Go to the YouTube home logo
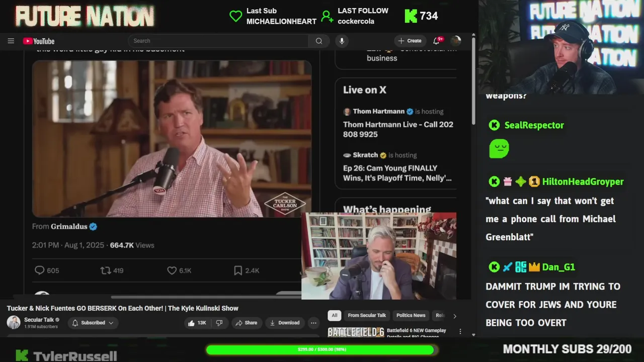Screen dimensions: 644x362 [39, 41]
